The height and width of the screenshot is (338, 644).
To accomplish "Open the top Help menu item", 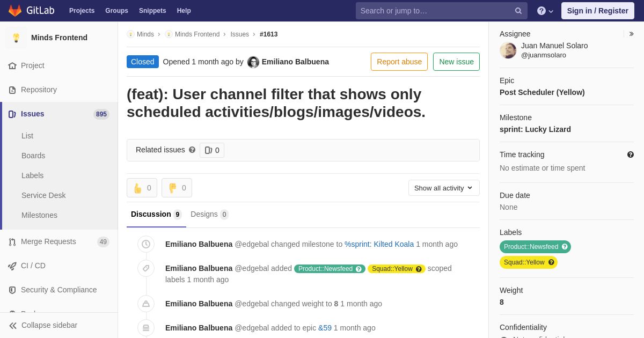I will (x=184, y=11).
